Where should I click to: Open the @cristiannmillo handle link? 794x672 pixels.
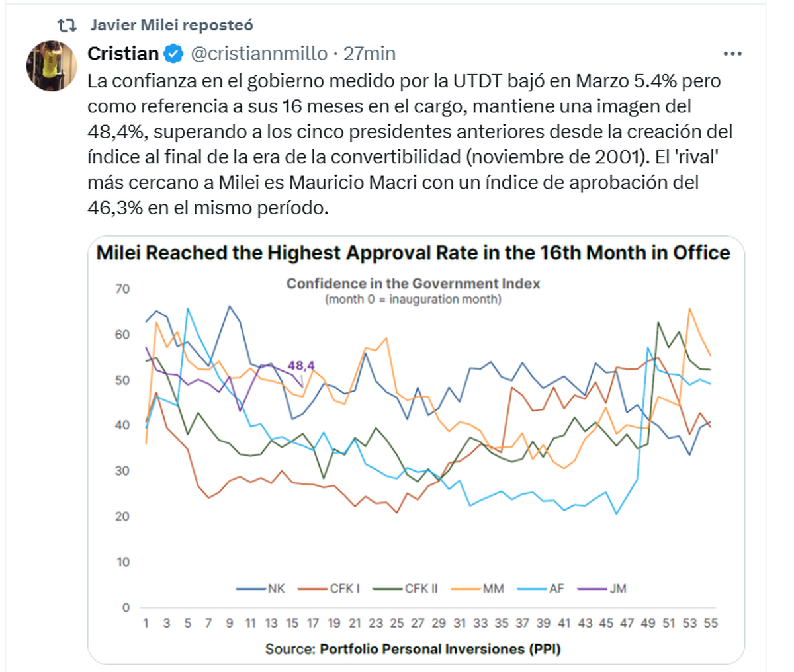click(x=259, y=54)
